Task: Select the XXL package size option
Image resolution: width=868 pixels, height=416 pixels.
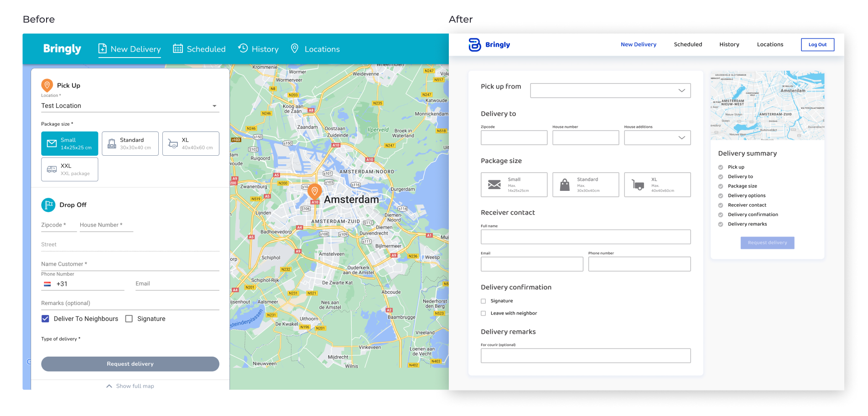Action: coord(69,169)
